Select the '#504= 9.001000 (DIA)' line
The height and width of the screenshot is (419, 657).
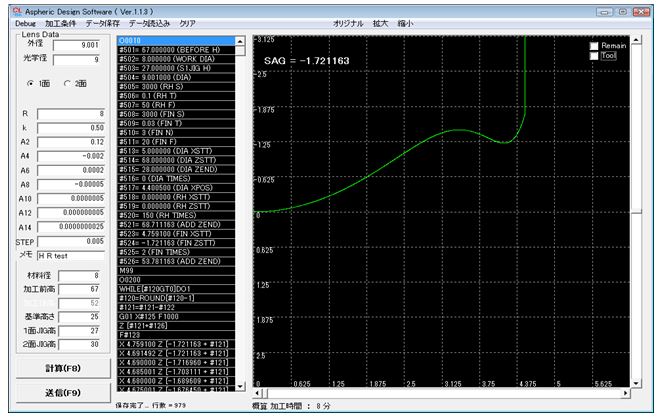pos(176,78)
